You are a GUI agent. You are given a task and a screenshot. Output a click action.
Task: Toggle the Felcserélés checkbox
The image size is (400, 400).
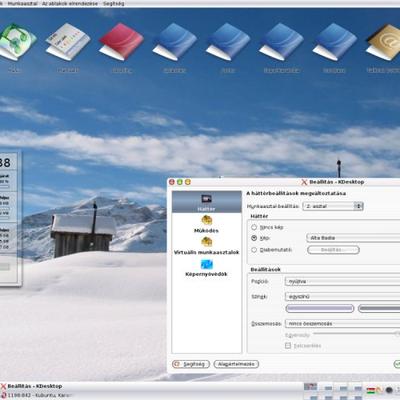tap(288, 346)
